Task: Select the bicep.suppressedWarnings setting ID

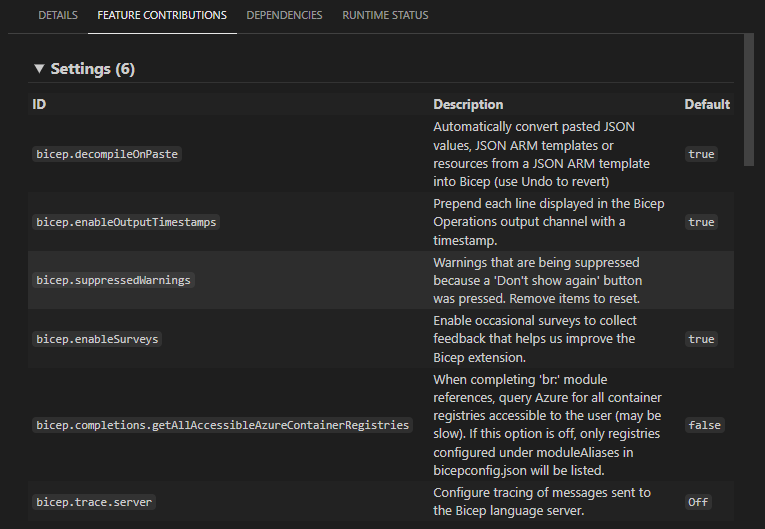Action: click(x=113, y=280)
